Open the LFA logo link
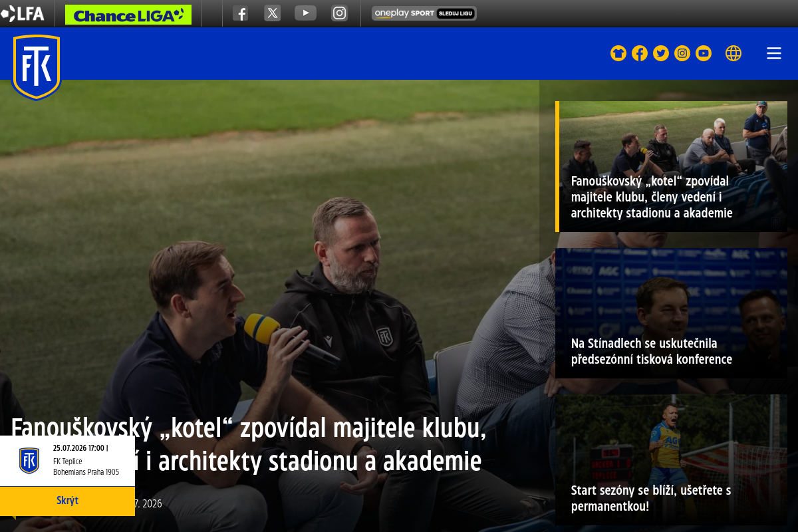 (23, 13)
